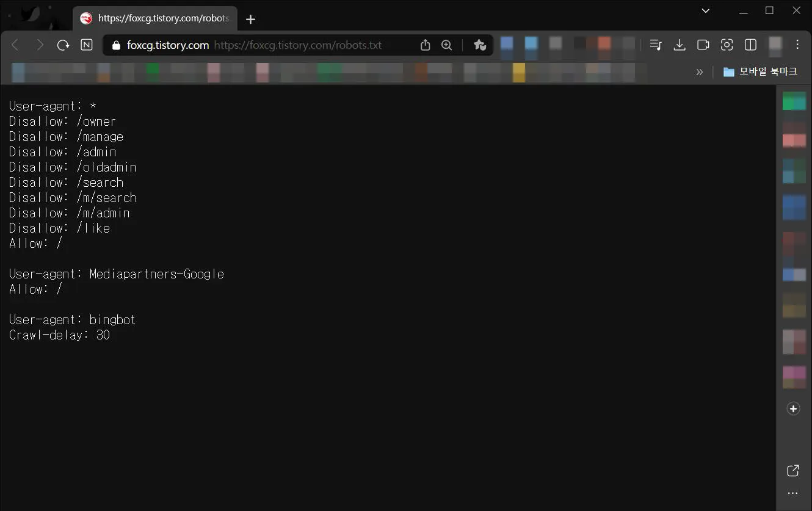Select the foxcg.tistory.com robots tab
This screenshot has height=511, width=812.
pyautogui.click(x=155, y=18)
